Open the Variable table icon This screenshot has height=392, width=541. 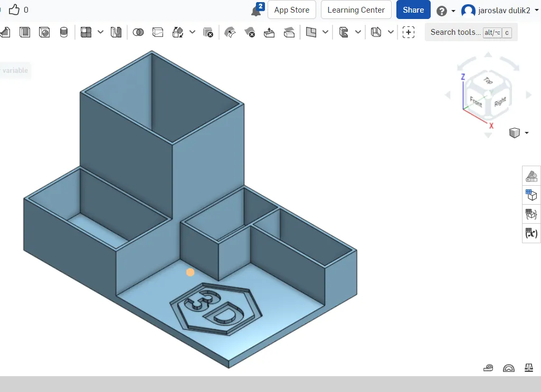(x=531, y=233)
